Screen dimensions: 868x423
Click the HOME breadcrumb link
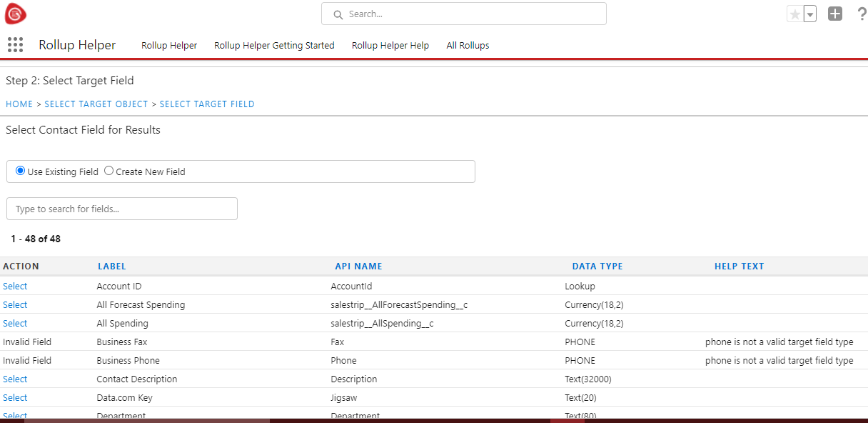[19, 104]
